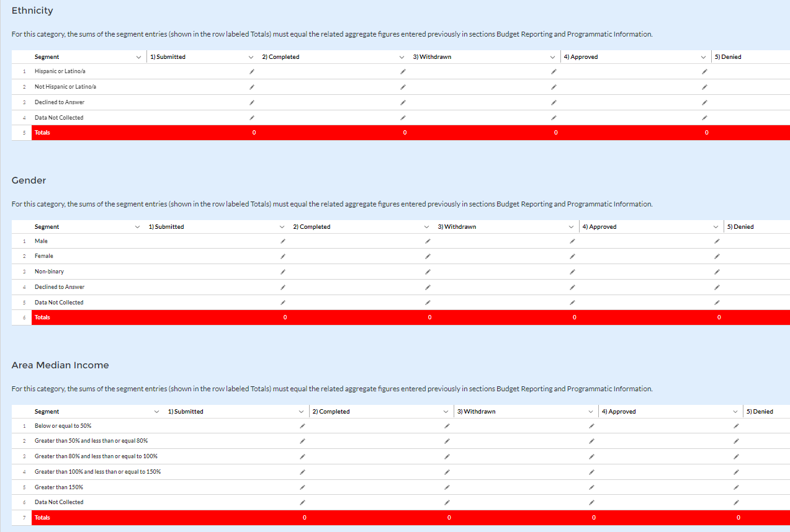Edit Withdrawn value for Female row
This screenshot has width=790, height=532.
(572, 256)
